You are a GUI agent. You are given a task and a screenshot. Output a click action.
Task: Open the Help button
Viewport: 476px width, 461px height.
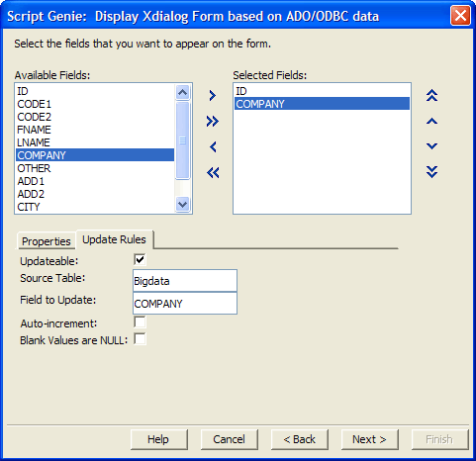click(158, 439)
